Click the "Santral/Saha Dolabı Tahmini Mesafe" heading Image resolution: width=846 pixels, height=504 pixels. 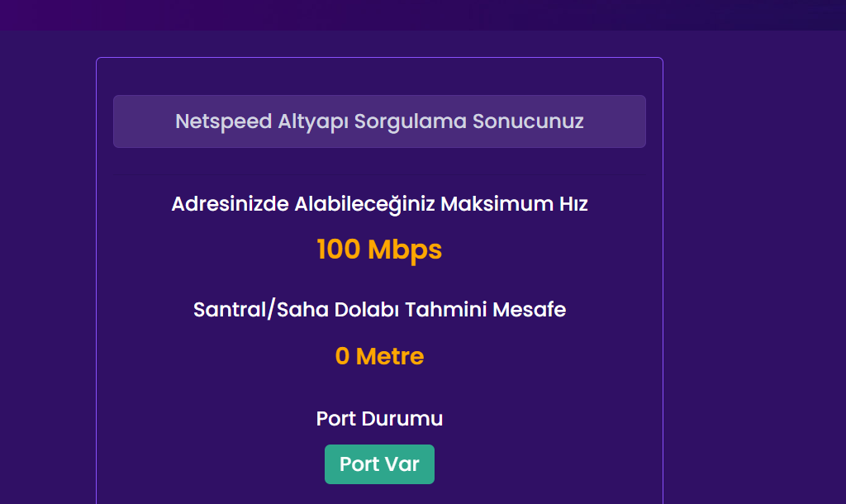(x=379, y=311)
